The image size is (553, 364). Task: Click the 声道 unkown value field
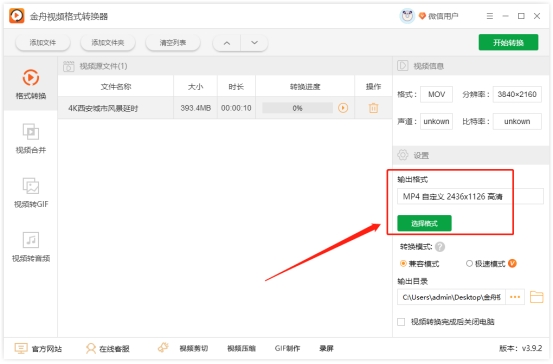pos(436,121)
